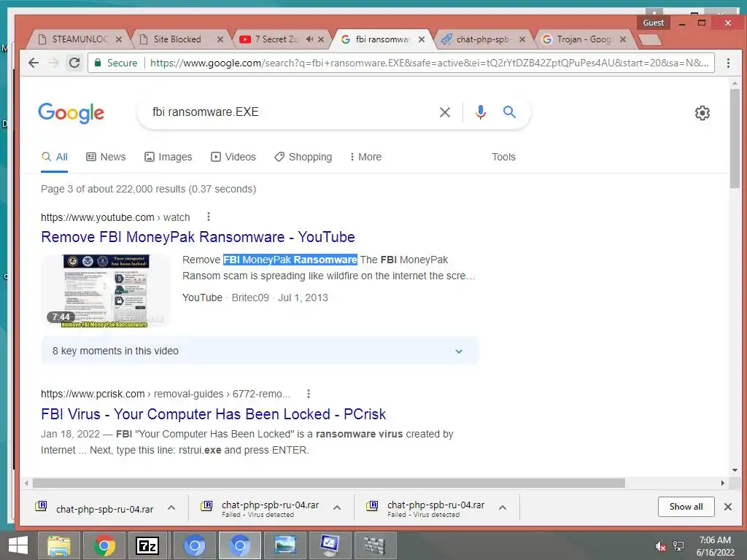
Task: Click horizontal scrollbar right arrow
Action: click(x=723, y=483)
